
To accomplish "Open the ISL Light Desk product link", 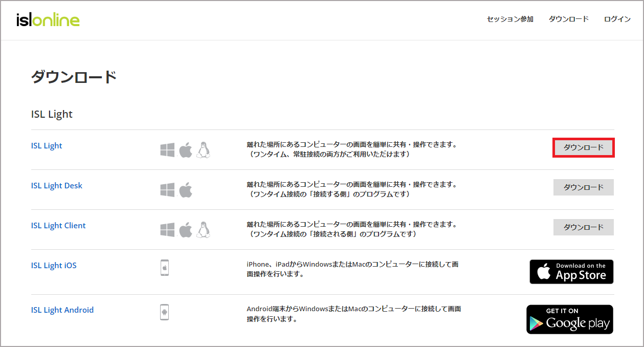I will [x=57, y=186].
